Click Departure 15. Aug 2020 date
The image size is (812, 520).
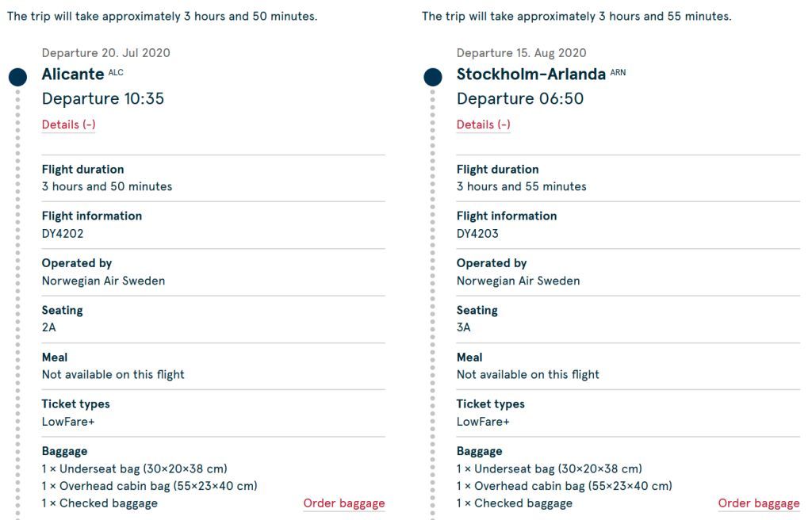tap(522, 53)
